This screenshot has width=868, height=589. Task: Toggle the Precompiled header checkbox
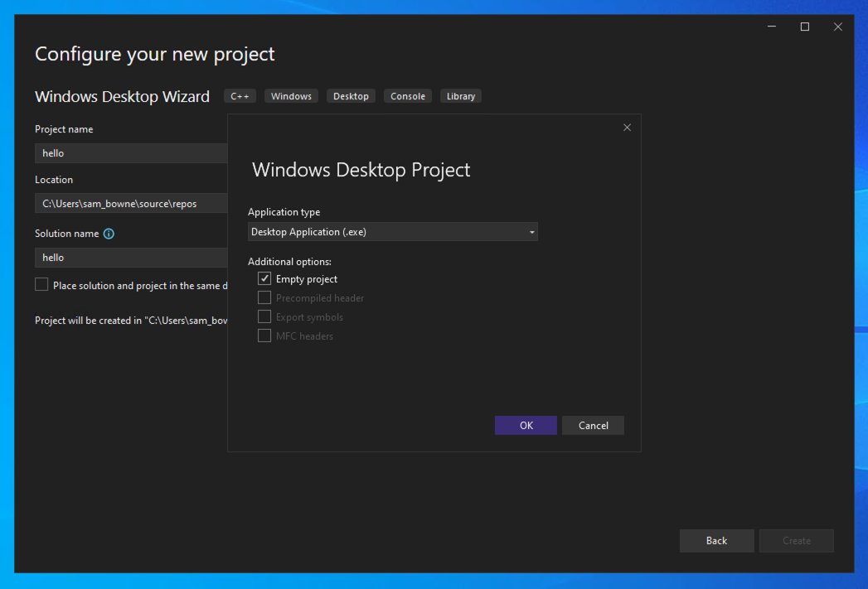point(264,297)
